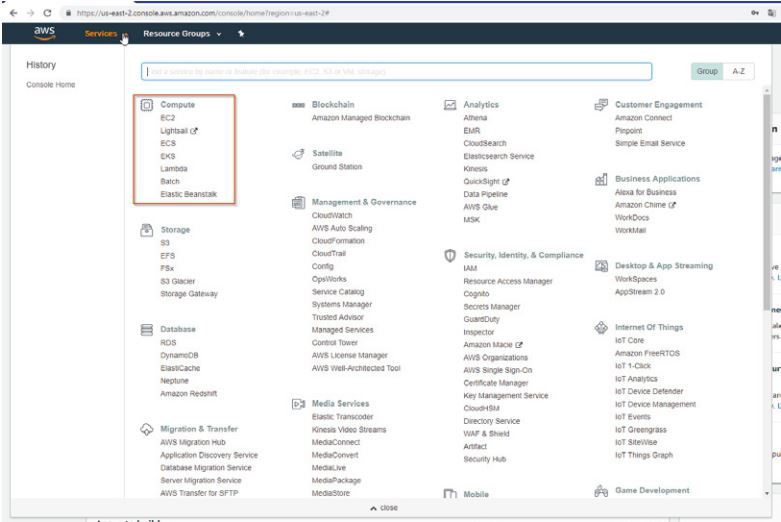Click the Desktop & App Streaming category icon
Image resolution: width=781 pixels, height=522 pixels.
pos(601,266)
